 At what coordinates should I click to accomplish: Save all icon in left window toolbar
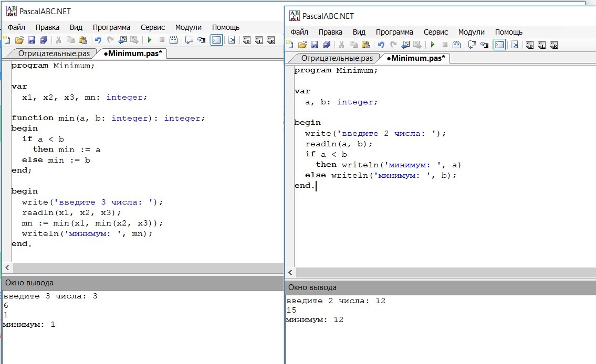(44, 40)
